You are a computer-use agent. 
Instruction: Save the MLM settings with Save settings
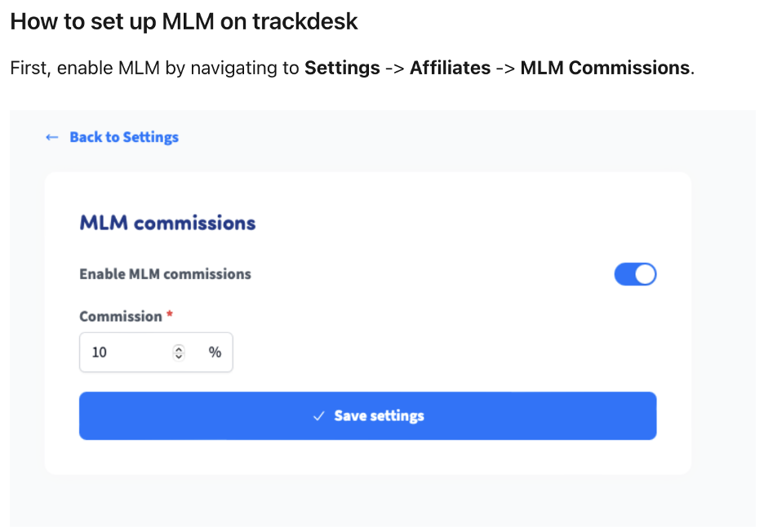click(368, 415)
